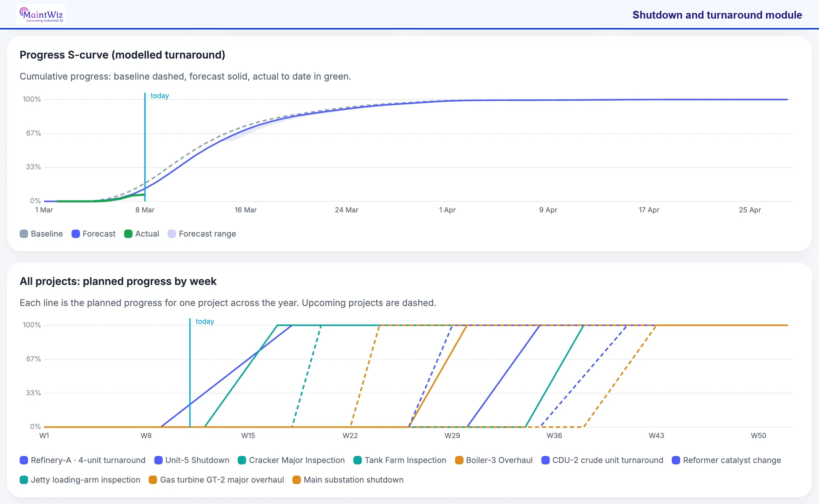
Task: Click the 1 Mar axis label
Action: pyautogui.click(x=44, y=210)
